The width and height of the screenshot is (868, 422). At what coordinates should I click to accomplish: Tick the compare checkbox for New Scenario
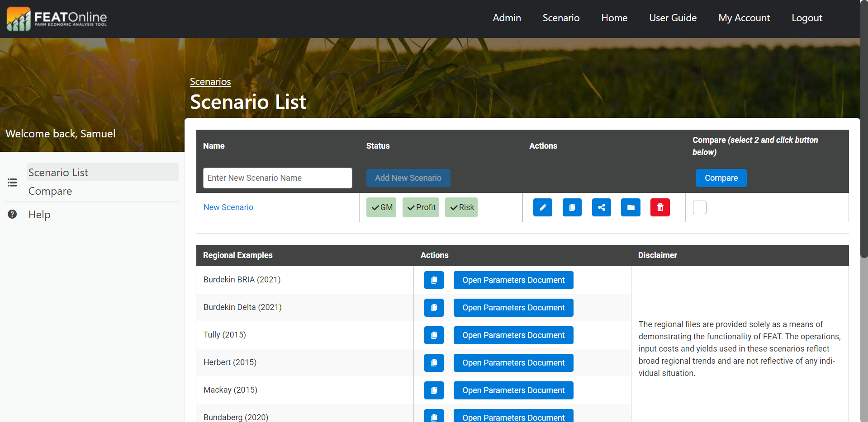tap(699, 207)
